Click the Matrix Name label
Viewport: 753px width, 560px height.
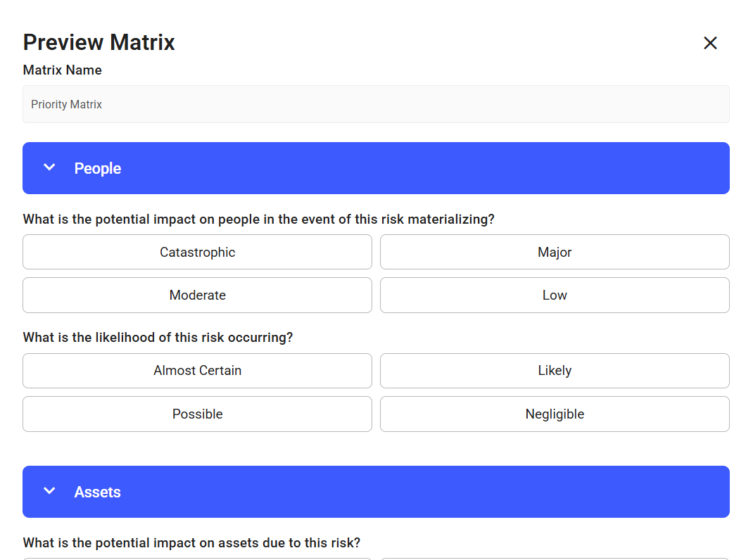pyautogui.click(x=62, y=70)
